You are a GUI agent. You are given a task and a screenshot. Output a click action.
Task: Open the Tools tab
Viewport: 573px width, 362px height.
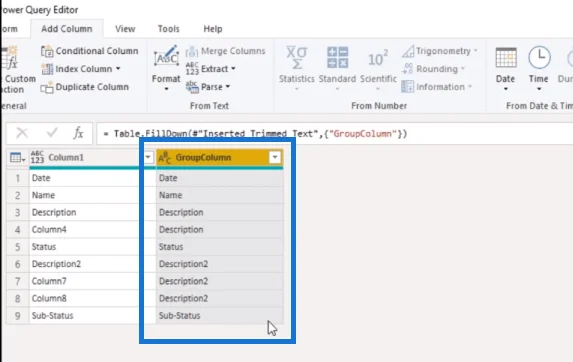coord(168,29)
